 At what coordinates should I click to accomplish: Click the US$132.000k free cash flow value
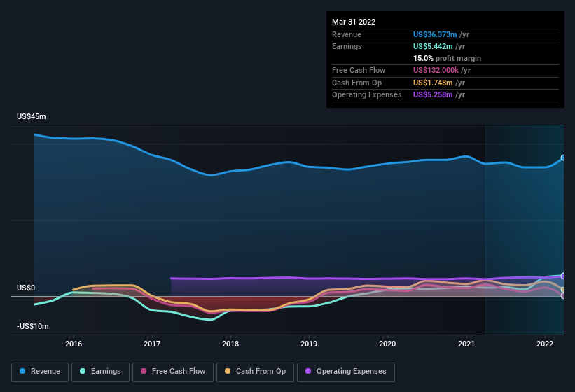(x=436, y=70)
